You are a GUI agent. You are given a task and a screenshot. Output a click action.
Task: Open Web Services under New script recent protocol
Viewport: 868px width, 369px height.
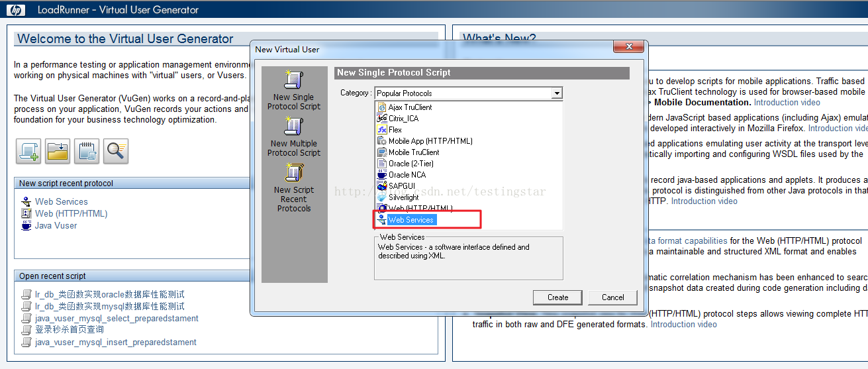pos(61,201)
